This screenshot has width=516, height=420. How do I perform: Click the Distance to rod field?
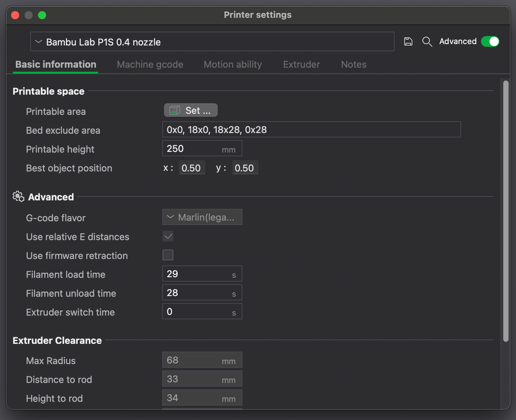[202, 379]
